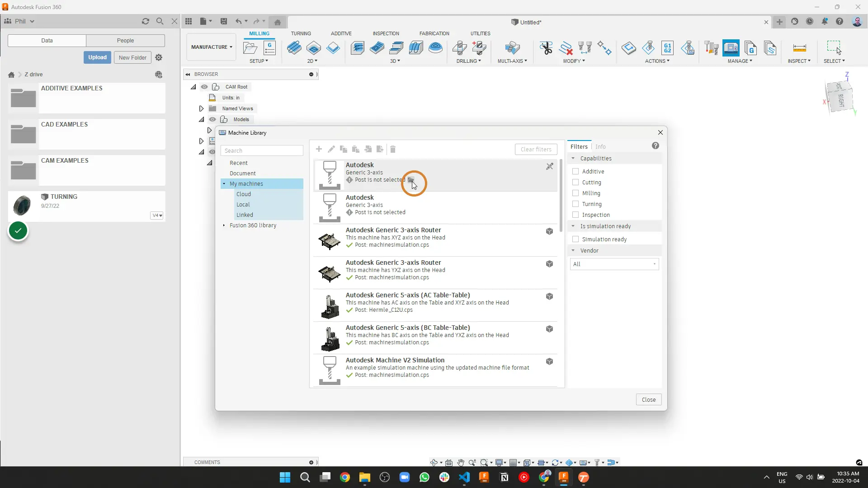The height and width of the screenshot is (488, 868).
Task: Delete selected machine using trash icon
Action: (393, 149)
